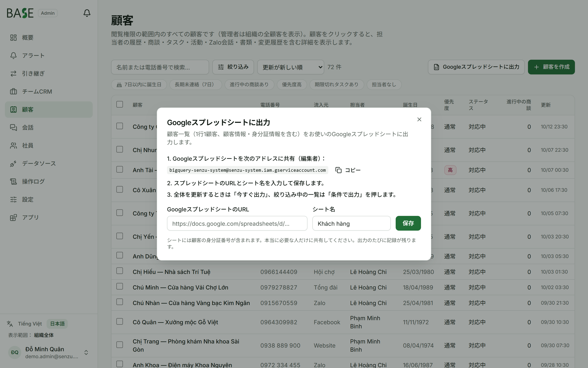Check the Cô Quân — Xưởng mộc Gỗ Việt row
The image size is (588, 368).
coord(120,321)
